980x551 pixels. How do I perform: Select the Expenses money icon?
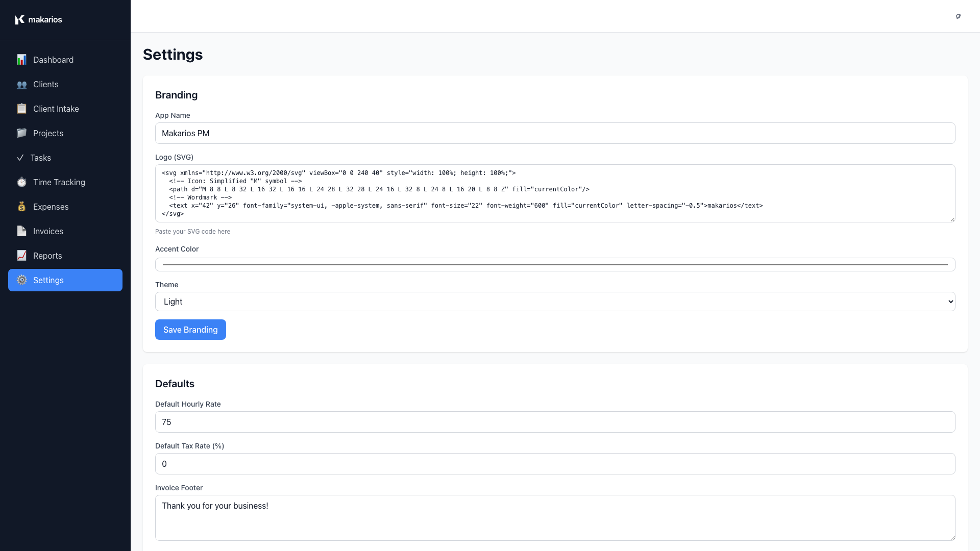tap(21, 207)
